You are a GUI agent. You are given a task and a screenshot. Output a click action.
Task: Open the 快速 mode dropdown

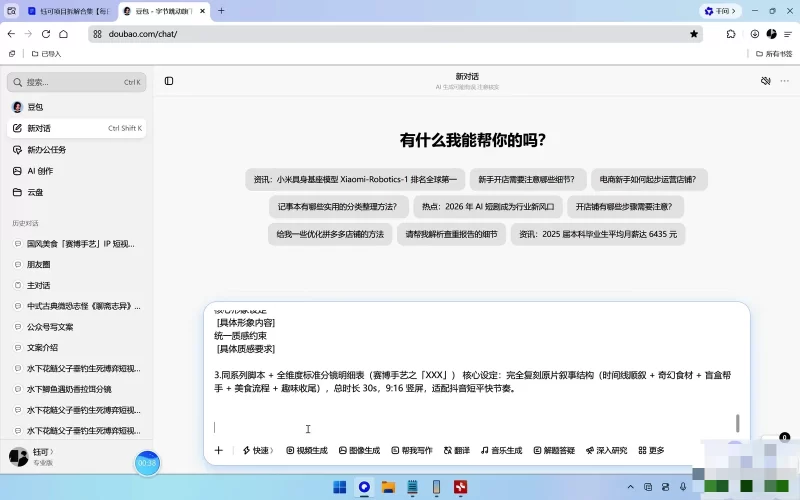(258, 451)
